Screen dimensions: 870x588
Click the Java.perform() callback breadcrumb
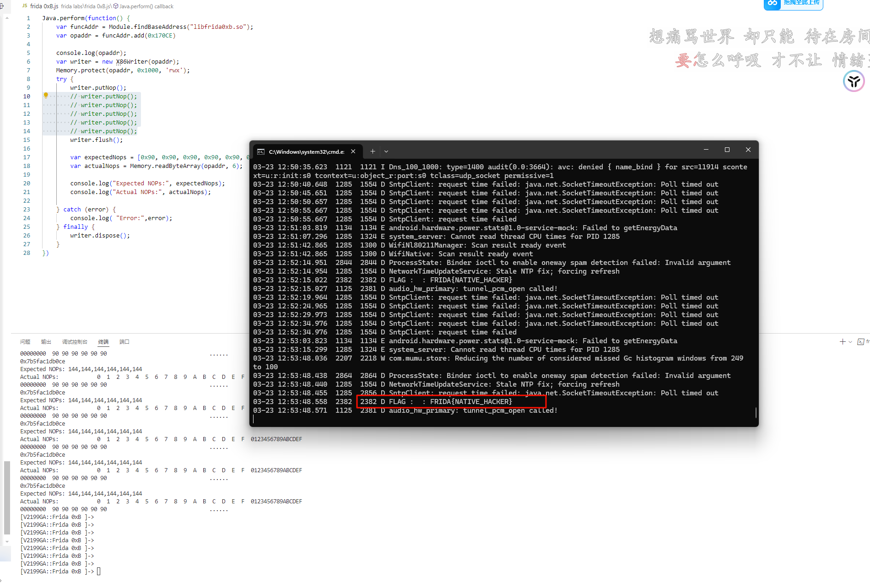[146, 6]
